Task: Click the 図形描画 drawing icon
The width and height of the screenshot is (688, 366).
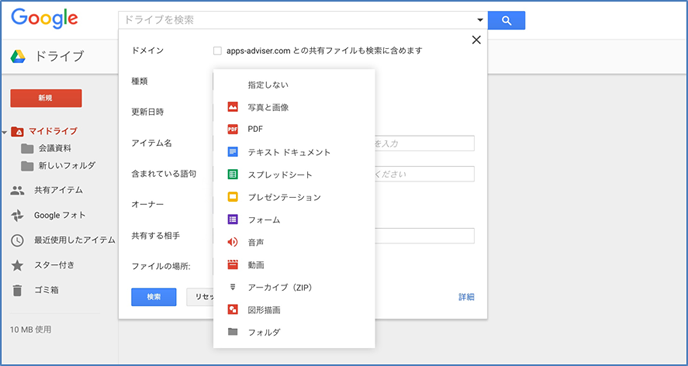Action: click(233, 309)
